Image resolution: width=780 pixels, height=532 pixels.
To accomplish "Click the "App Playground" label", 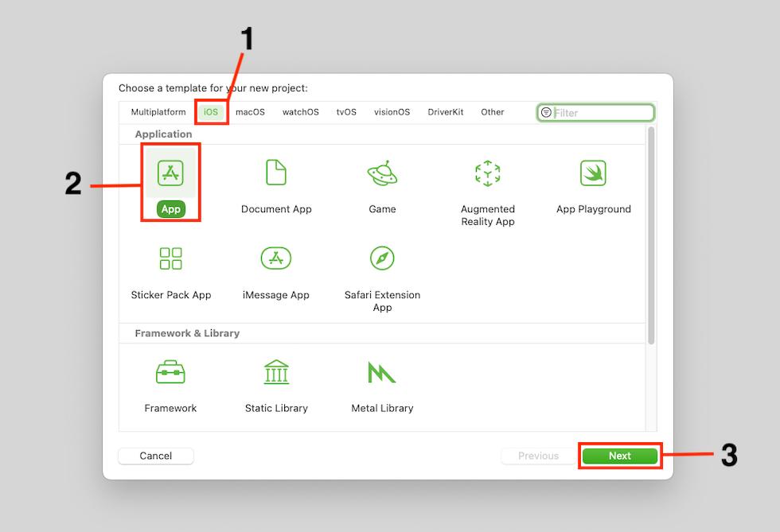I will pyautogui.click(x=594, y=209).
